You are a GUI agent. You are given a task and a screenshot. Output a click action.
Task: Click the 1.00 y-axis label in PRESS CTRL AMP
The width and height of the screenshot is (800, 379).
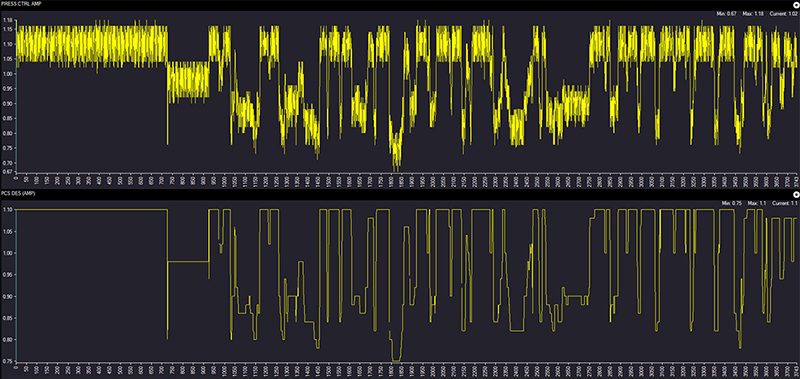[x=7, y=74]
